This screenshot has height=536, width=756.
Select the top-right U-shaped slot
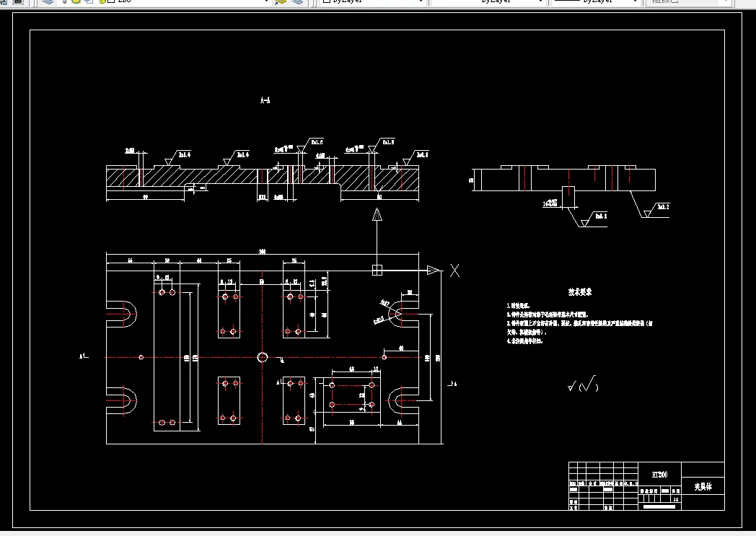coord(403,315)
